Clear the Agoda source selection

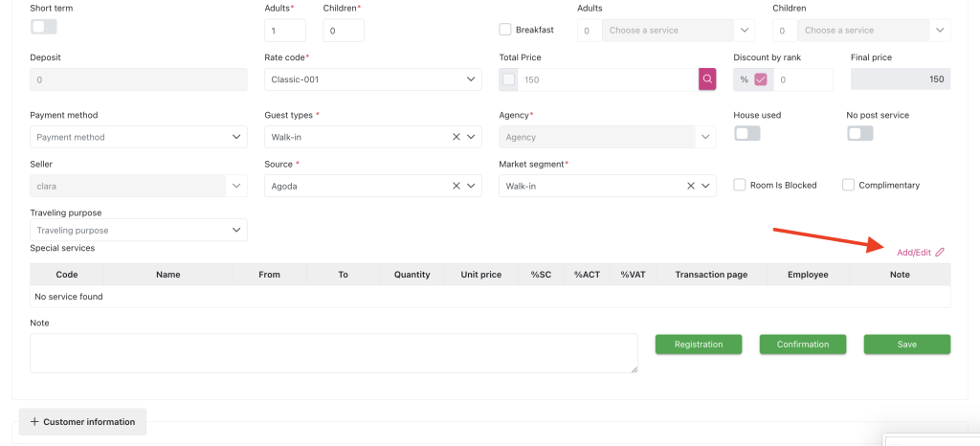[457, 186]
